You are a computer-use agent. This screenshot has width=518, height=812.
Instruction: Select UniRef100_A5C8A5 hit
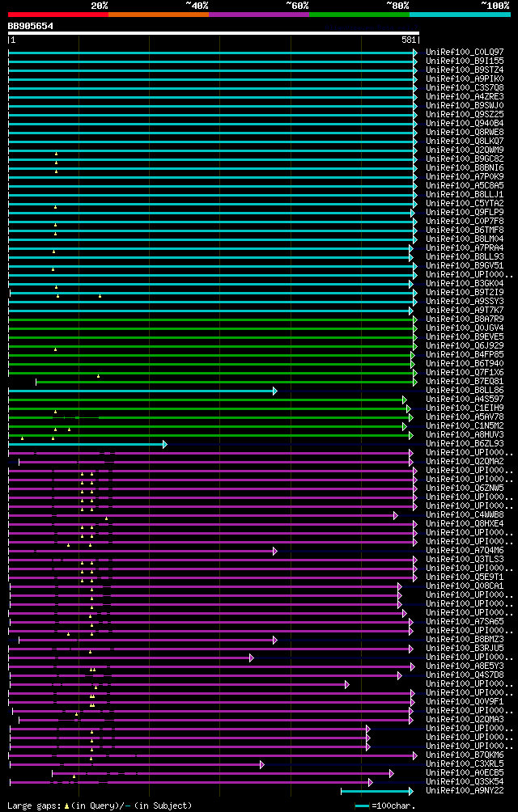click(465, 185)
